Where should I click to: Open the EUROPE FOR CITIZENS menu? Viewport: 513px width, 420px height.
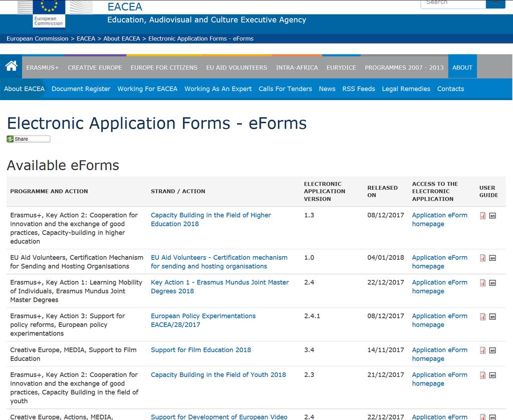point(164,68)
